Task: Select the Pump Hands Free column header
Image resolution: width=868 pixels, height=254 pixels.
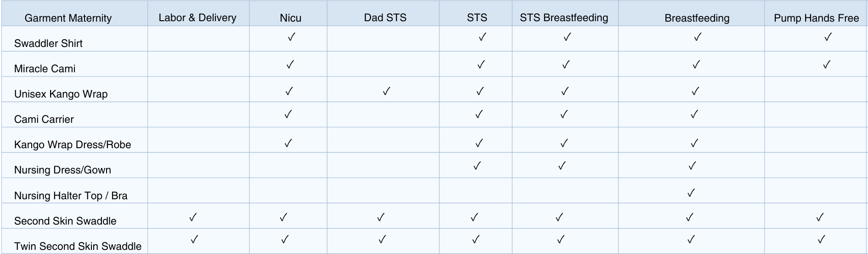Action: [x=816, y=18]
